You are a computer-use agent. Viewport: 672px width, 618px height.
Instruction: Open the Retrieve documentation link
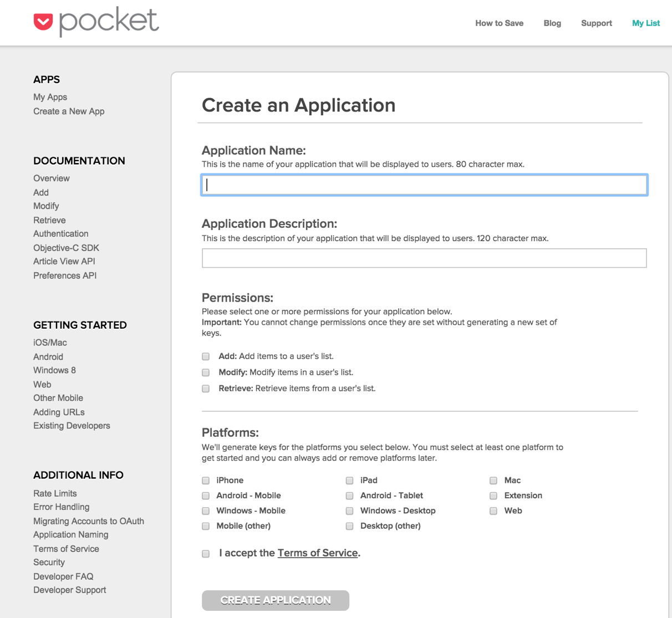pos(49,220)
